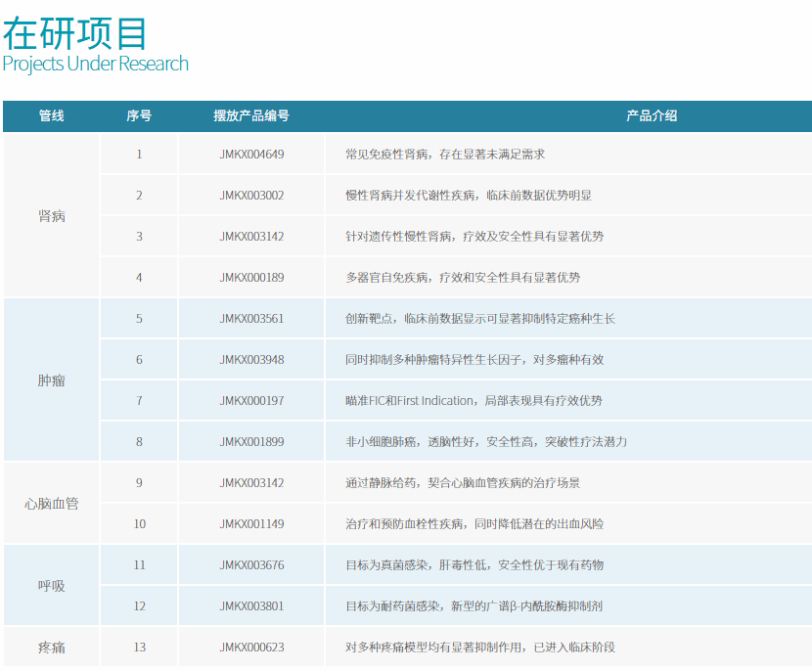Select the 肿瘤 pipeline category cell

[51, 380]
